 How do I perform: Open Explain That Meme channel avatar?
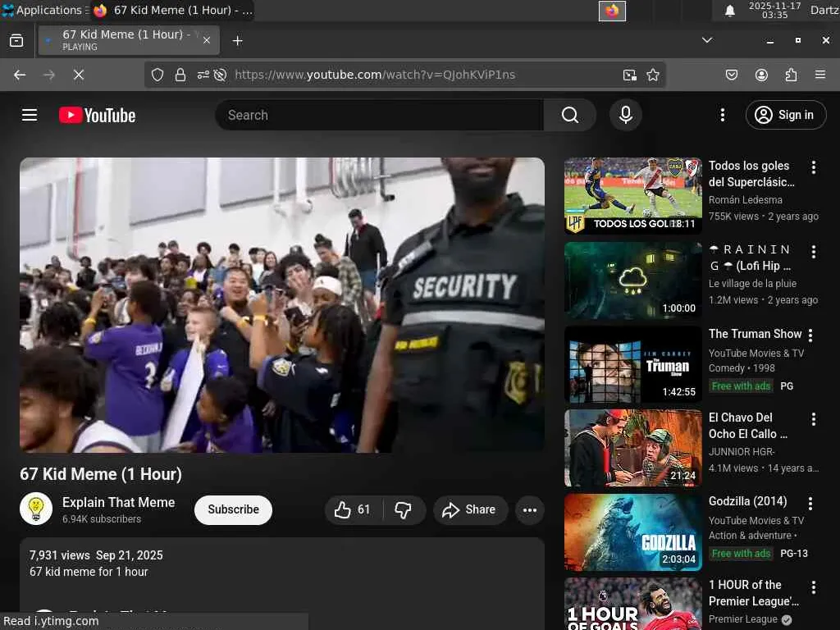point(36,509)
